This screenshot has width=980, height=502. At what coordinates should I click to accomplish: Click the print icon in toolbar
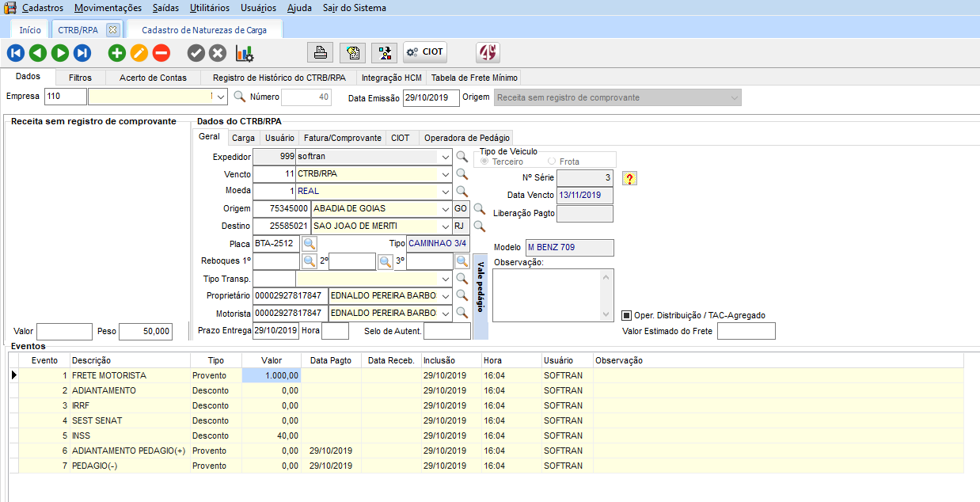(320, 52)
